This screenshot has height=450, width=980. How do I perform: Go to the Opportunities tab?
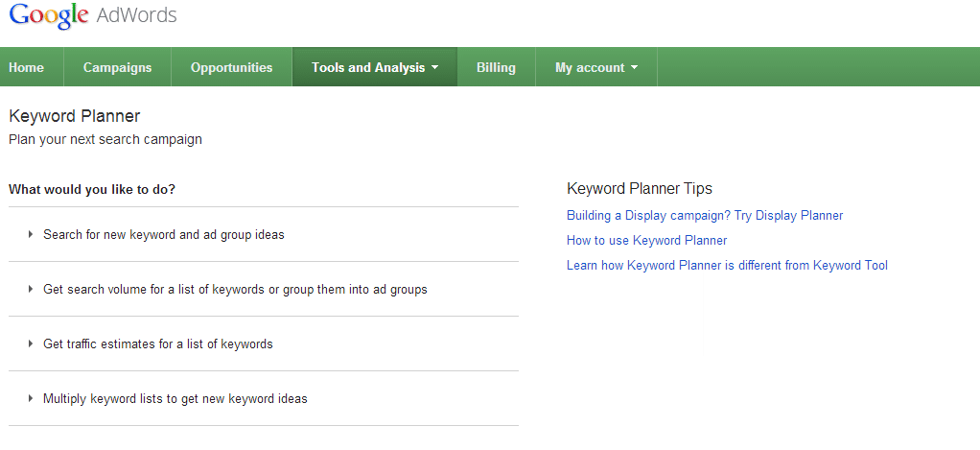click(231, 67)
